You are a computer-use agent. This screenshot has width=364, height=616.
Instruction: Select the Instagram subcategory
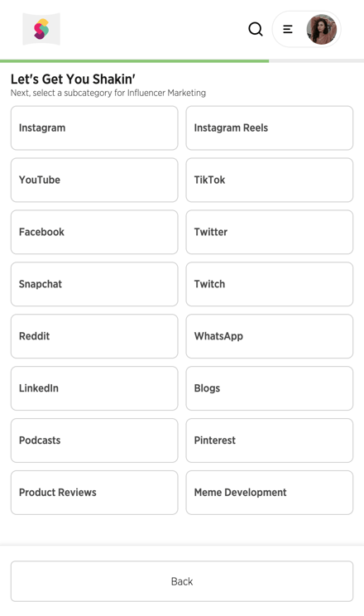(94, 128)
